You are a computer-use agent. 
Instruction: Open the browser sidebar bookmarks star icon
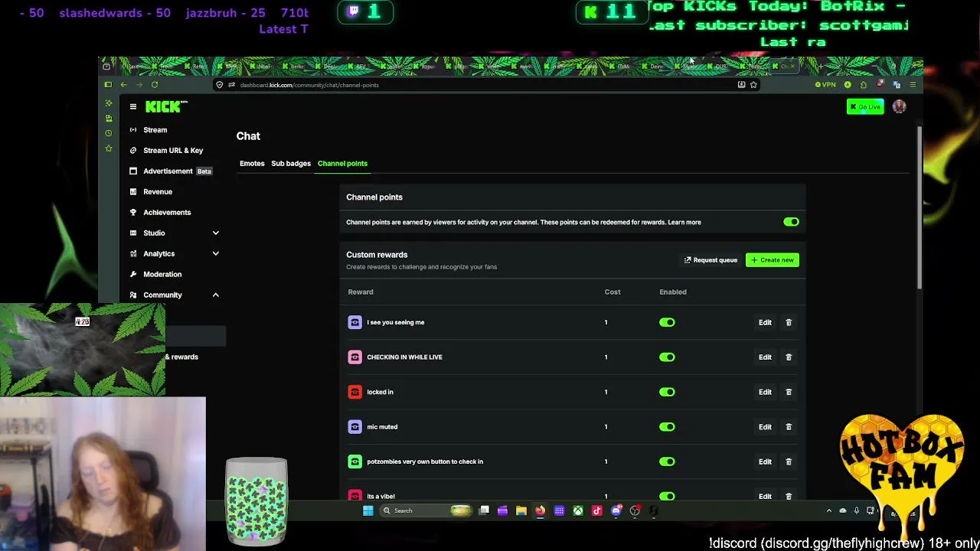pyautogui.click(x=109, y=148)
